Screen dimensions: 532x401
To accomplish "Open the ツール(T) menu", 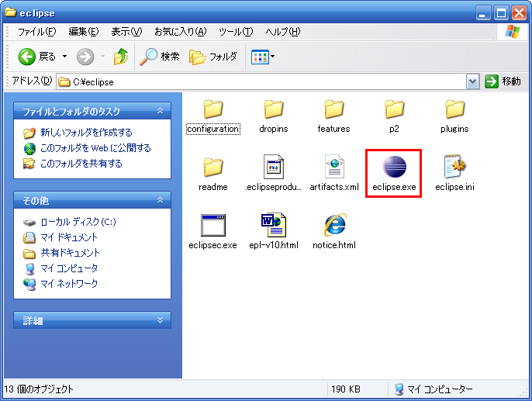I will (236, 32).
